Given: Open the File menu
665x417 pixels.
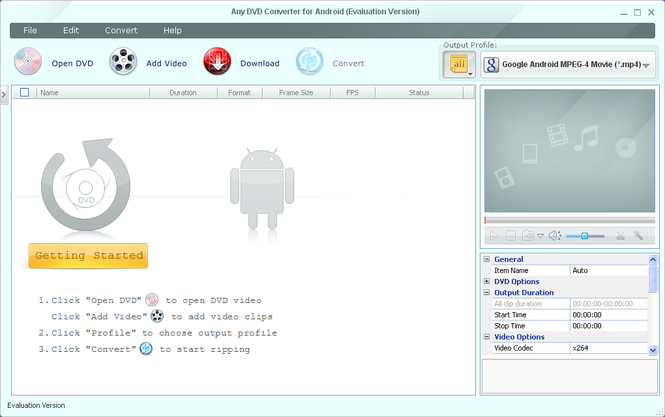Looking at the screenshot, I should [x=30, y=31].
